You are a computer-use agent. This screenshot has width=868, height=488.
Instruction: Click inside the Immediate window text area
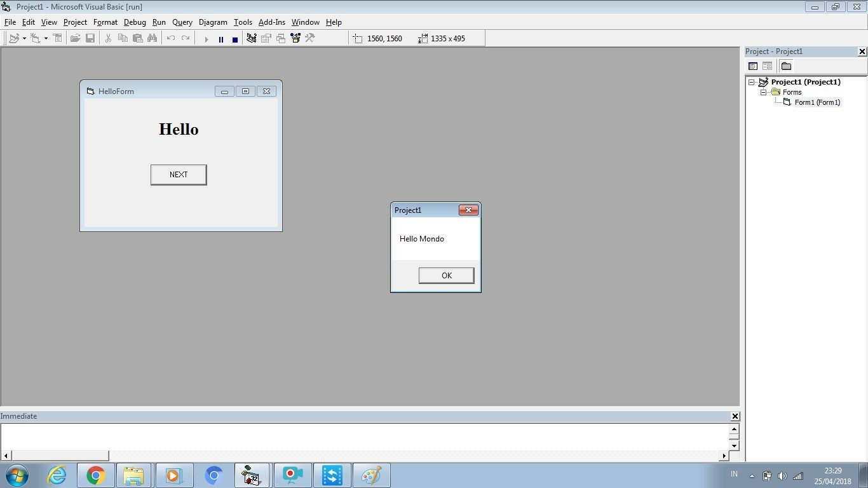(x=365, y=437)
